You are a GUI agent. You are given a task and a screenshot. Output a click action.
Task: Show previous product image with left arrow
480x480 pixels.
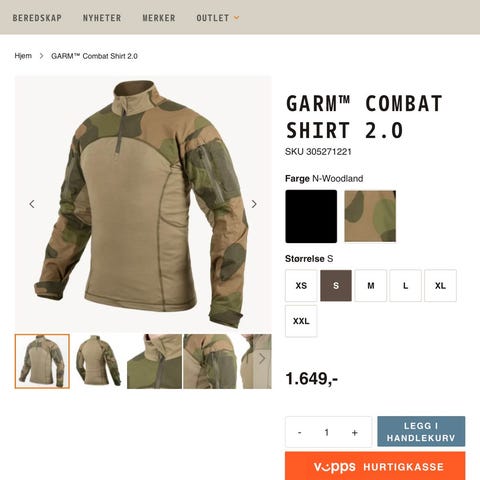[32, 204]
